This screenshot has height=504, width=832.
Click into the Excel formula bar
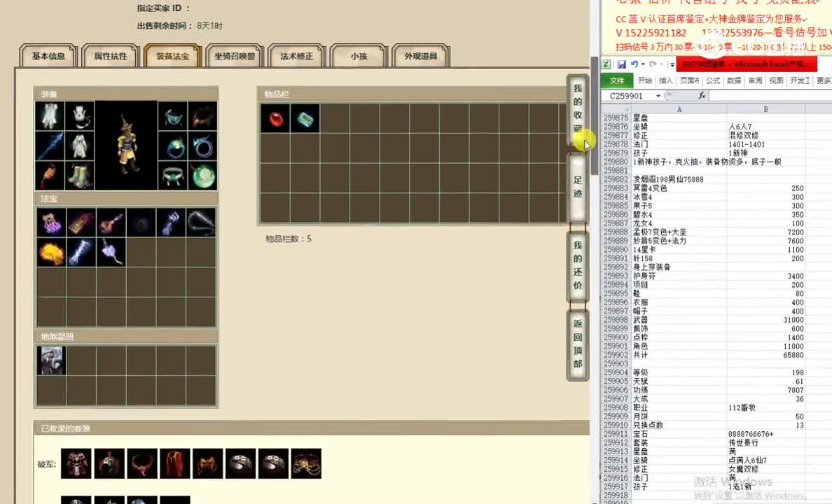(770, 96)
